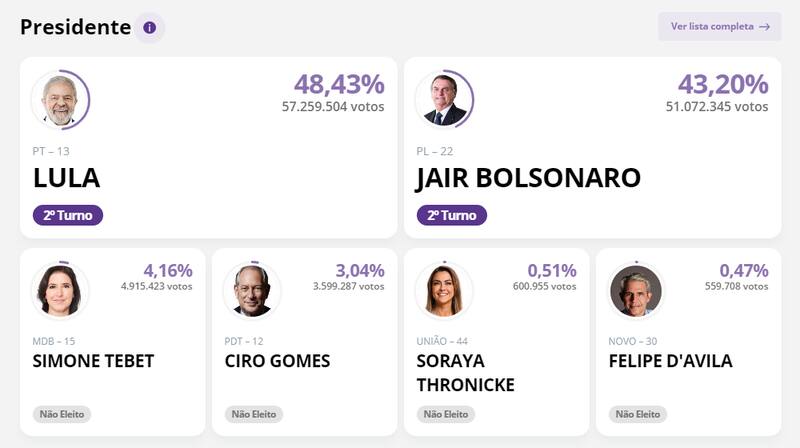Open the 'Ver lista completa' link
Image resolution: width=800 pixels, height=448 pixels.
720,27
